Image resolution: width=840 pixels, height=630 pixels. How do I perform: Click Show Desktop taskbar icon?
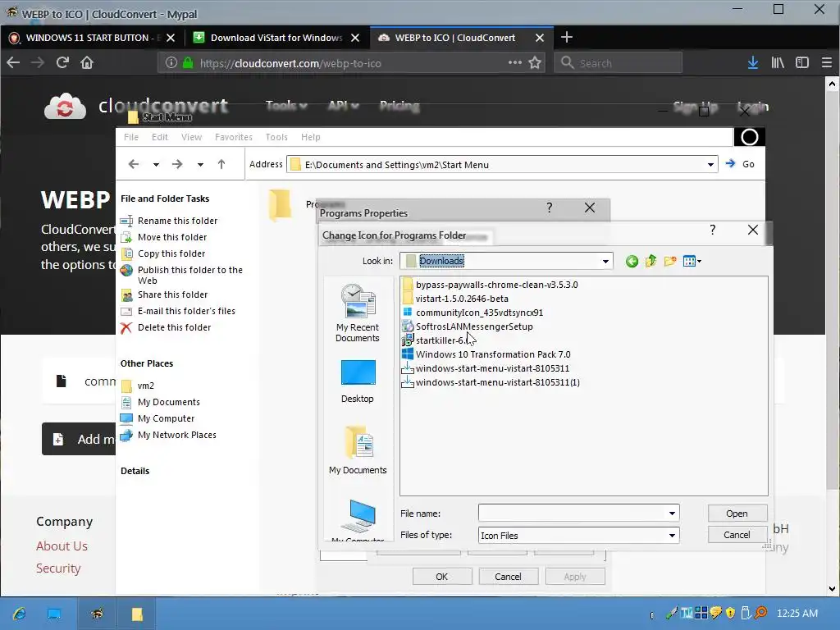coord(53,614)
